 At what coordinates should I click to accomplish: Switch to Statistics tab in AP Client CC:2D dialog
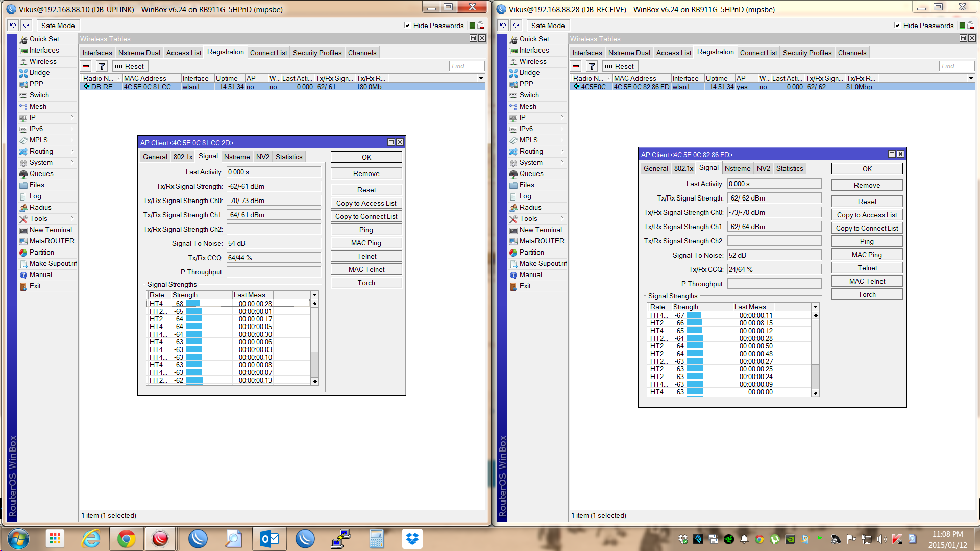[x=289, y=157]
